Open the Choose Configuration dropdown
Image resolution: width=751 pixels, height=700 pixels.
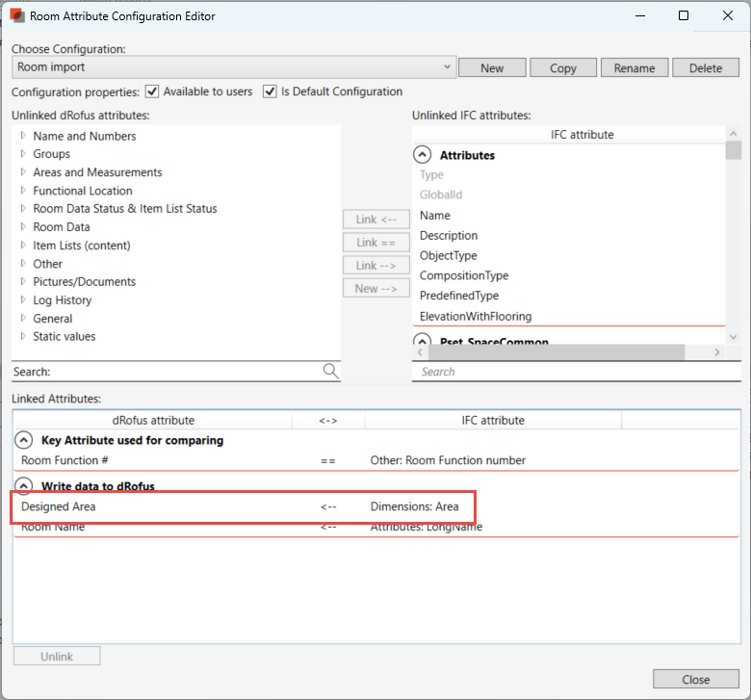pos(447,67)
